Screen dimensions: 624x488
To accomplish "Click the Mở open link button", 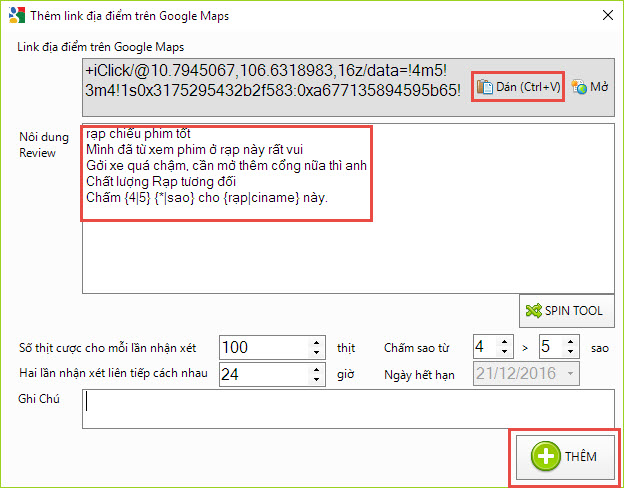I will (x=590, y=87).
